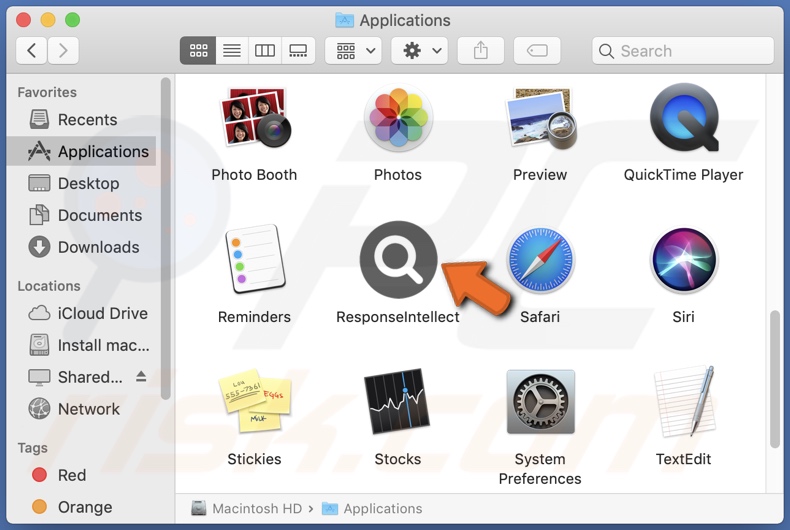790x530 pixels.
Task: Switch to list view
Action: click(232, 50)
